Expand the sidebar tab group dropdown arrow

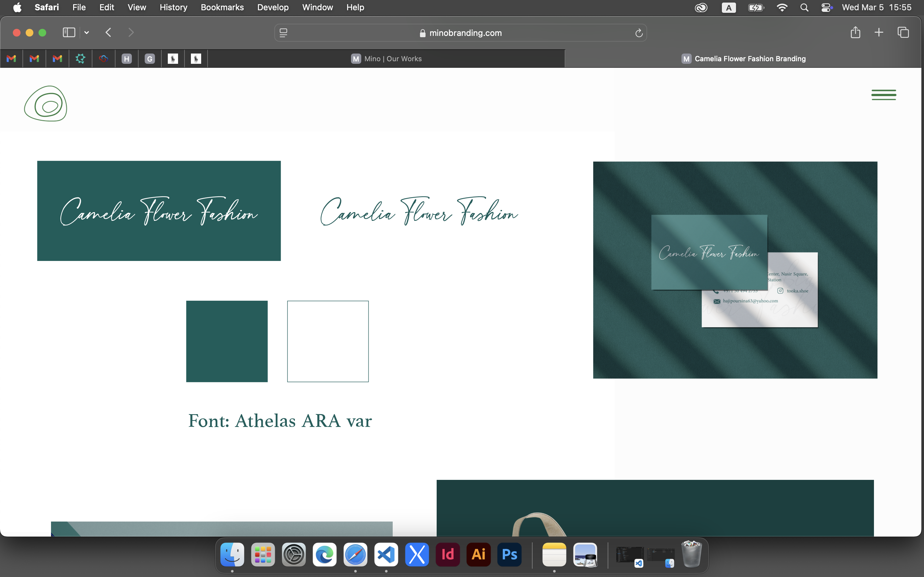(x=87, y=32)
